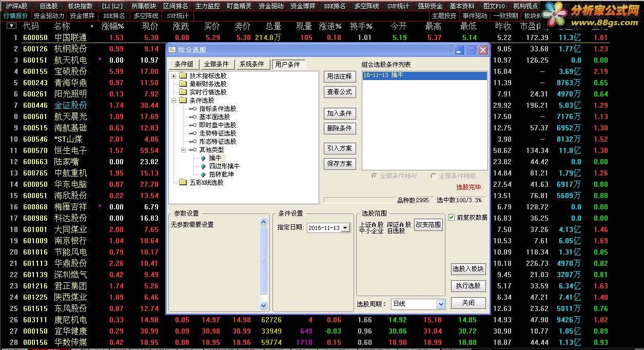The width and height of the screenshot is (644, 350).
Task: Click the 四边形擒牛 formula diamond icon
Action: (203, 166)
